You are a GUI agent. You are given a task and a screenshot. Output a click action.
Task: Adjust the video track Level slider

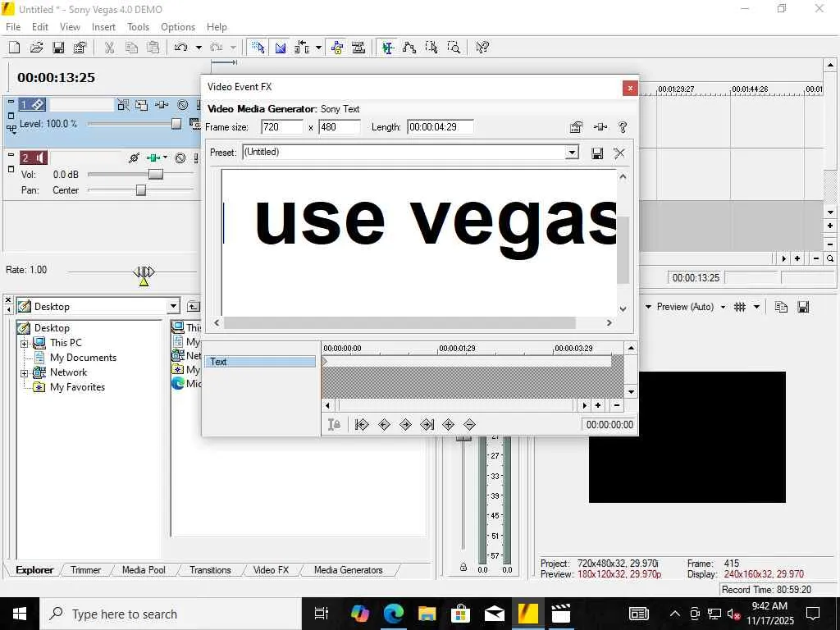[176, 124]
